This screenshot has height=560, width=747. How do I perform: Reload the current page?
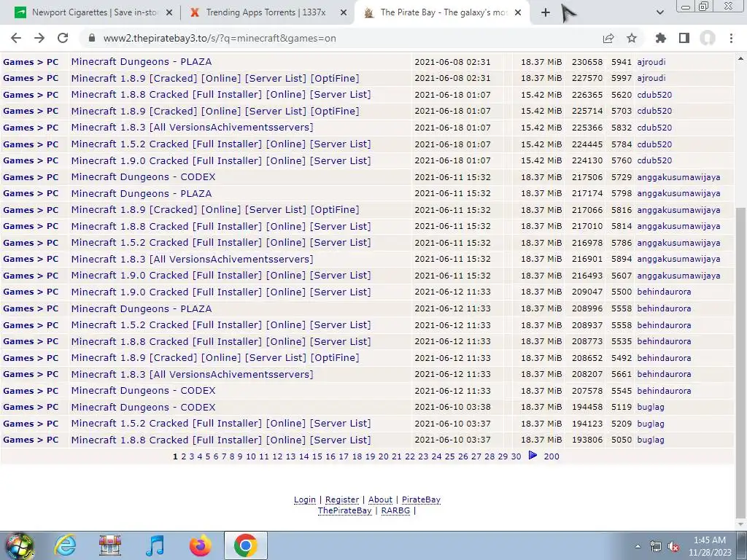tap(63, 38)
